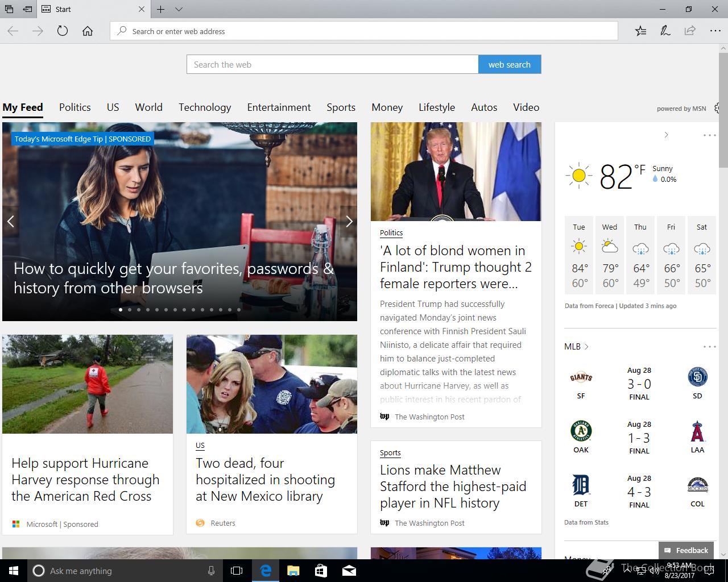Viewport: 728px width, 582px height.
Task: Refresh the page with the reload icon
Action: (63, 31)
